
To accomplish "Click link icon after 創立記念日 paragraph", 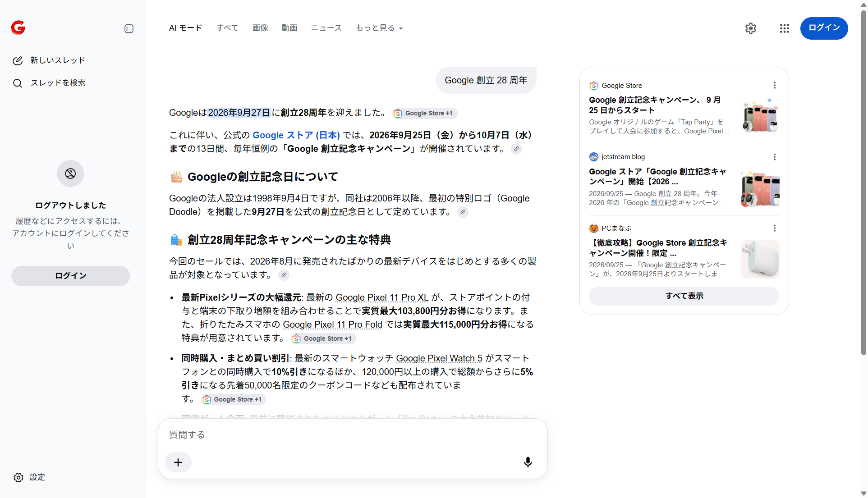I will 463,212.
